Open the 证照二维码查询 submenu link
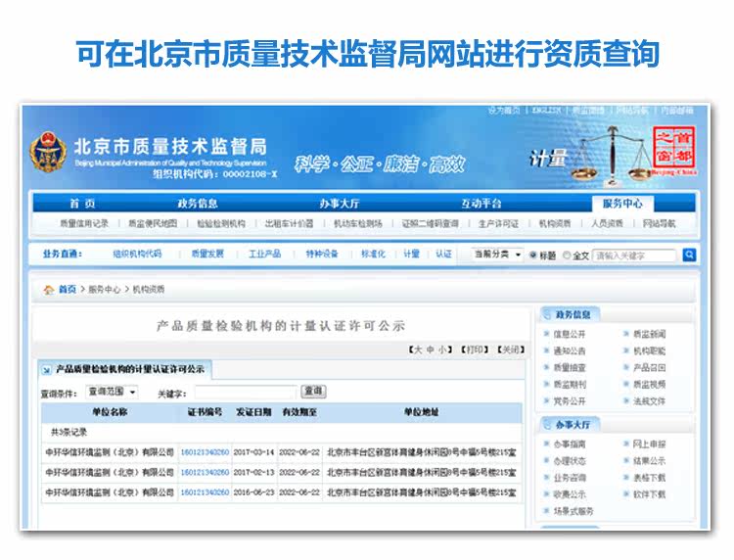The height and width of the screenshot is (560, 734). [x=431, y=223]
